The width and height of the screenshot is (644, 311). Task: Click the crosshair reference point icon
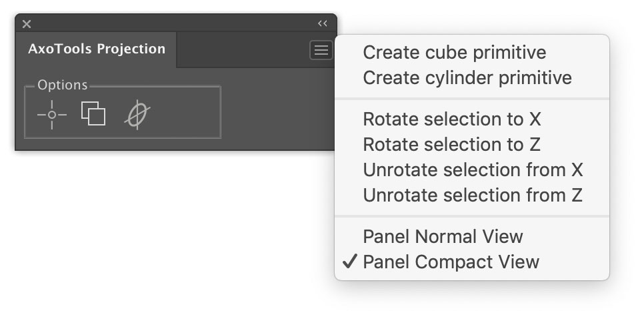(x=52, y=115)
